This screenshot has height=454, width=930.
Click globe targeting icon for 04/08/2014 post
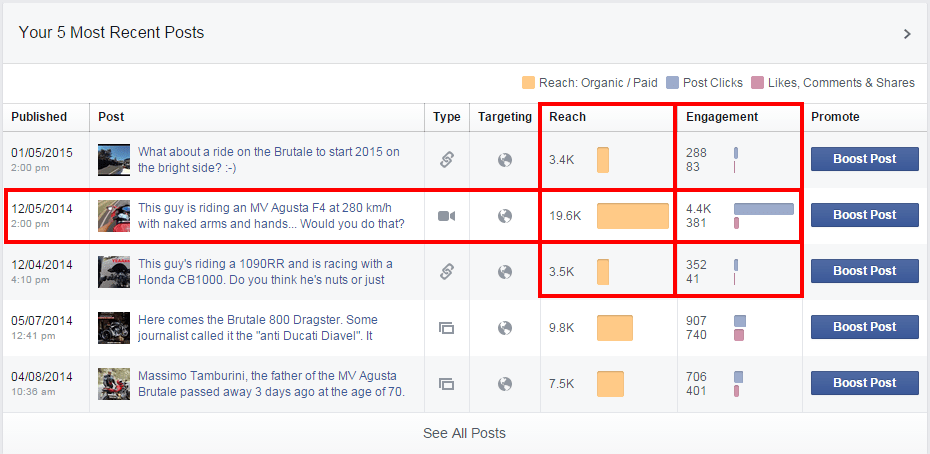(x=505, y=384)
